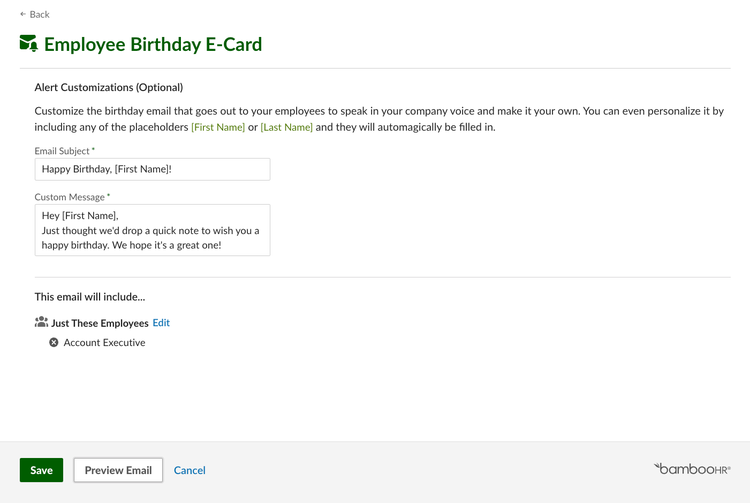Click the Email Subject label
Viewport: 750px width, 503px height.
pyautogui.click(x=62, y=151)
